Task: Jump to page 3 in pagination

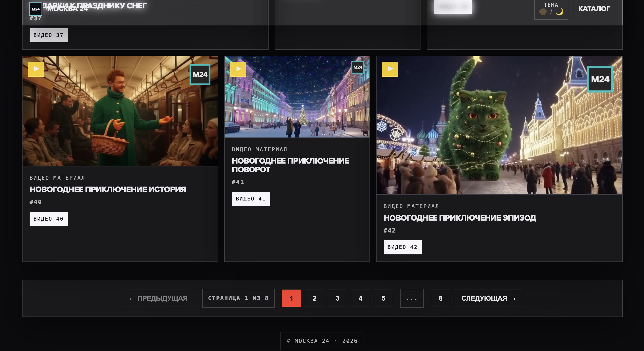Action: [337, 298]
